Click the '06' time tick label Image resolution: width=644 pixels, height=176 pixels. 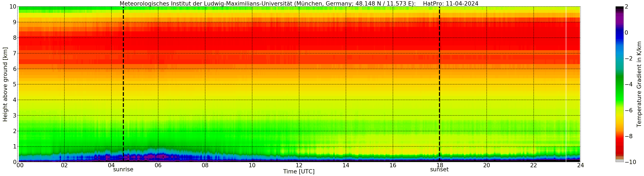pos(158,165)
